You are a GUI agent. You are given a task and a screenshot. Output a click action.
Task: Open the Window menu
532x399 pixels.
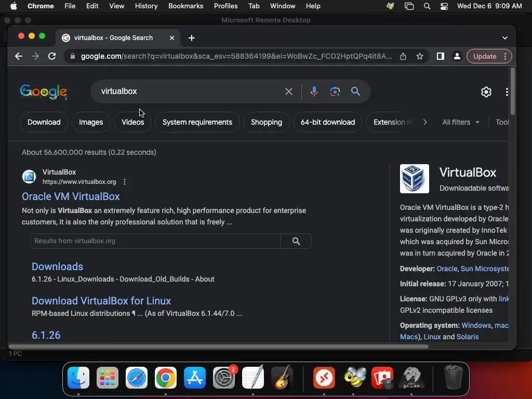283,6
